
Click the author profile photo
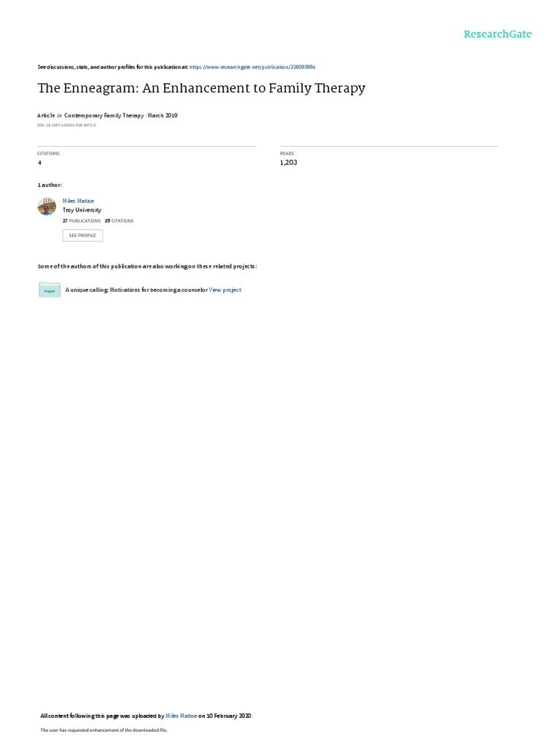(47, 206)
